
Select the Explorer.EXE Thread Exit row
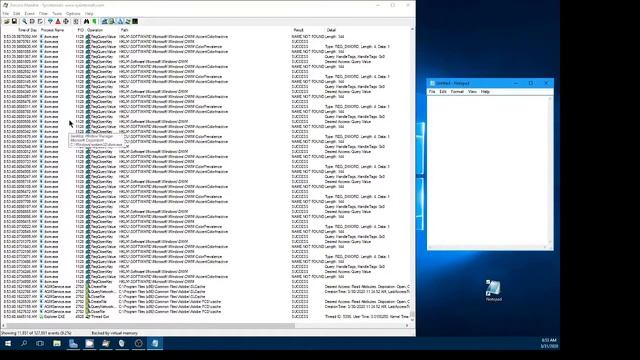click(x=206, y=316)
